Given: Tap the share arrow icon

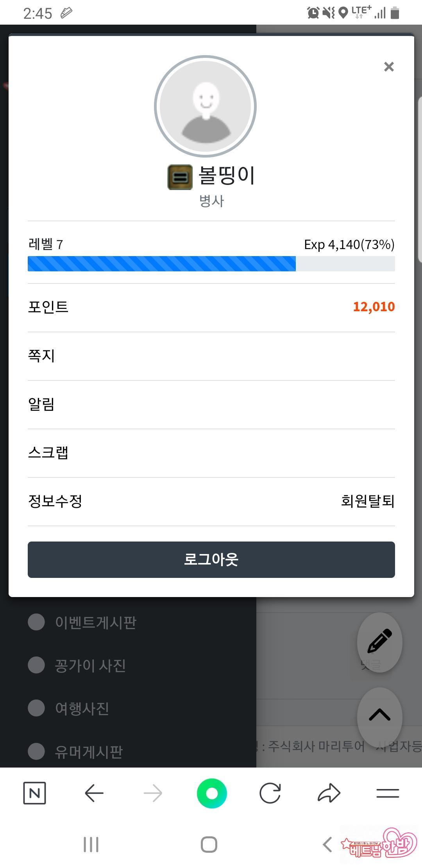Looking at the screenshot, I should coord(329,793).
